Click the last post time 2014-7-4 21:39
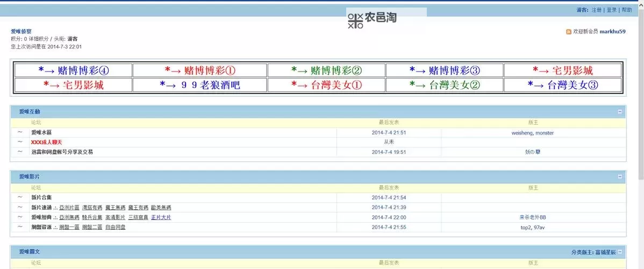This screenshot has width=644, height=269. (389, 207)
